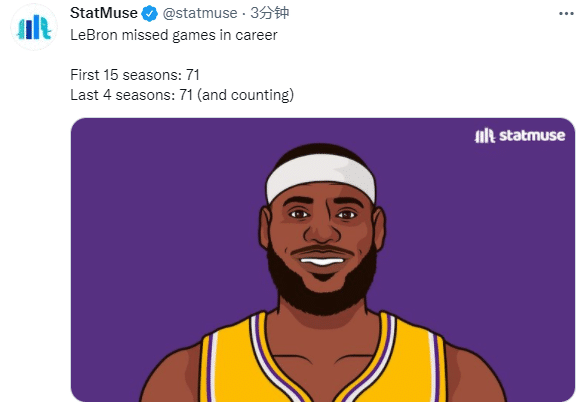581x402 pixels.
Task: Click the purple background of the image
Action: tap(148, 222)
